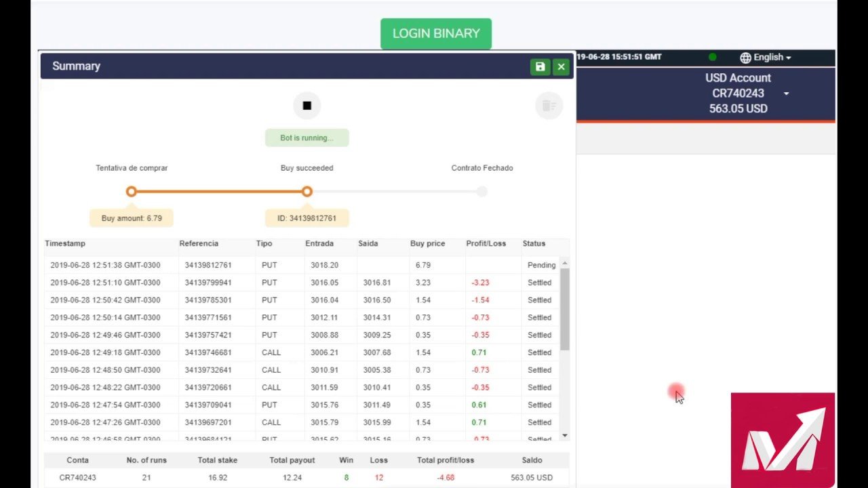Close the Summary panel
The image size is (868, 488).
pyautogui.click(x=561, y=66)
